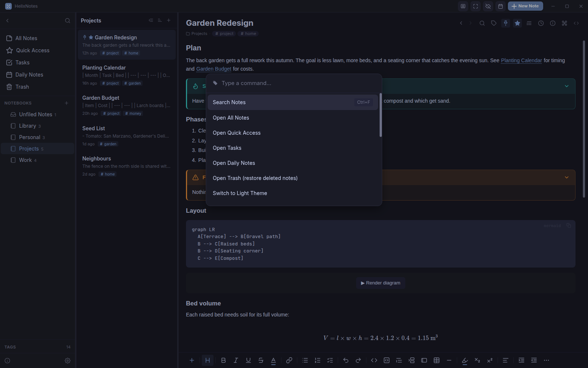
Task: Toggle pin on Garden Redesign note
Action: [x=506, y=23]
